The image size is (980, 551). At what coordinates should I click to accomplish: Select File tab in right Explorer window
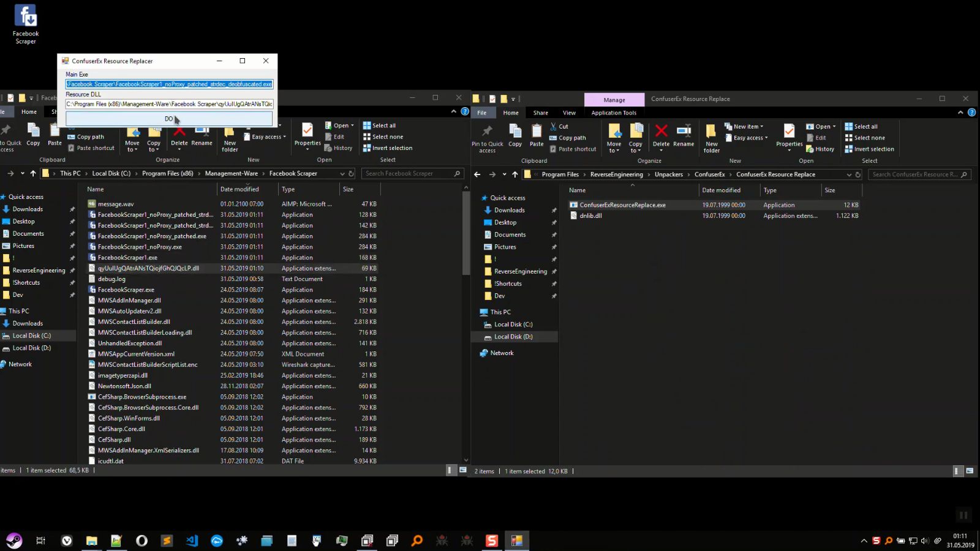pos(482,113)
